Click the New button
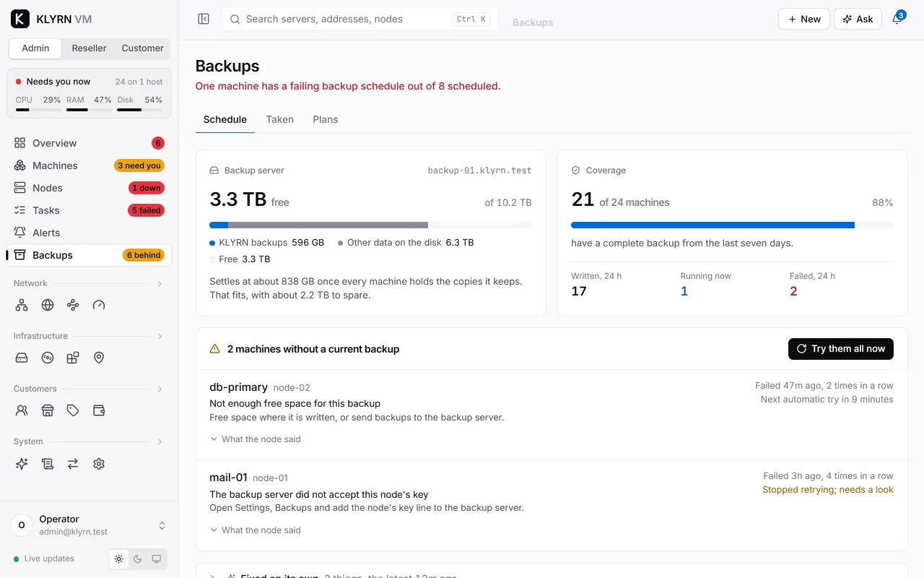 [803, 20]
